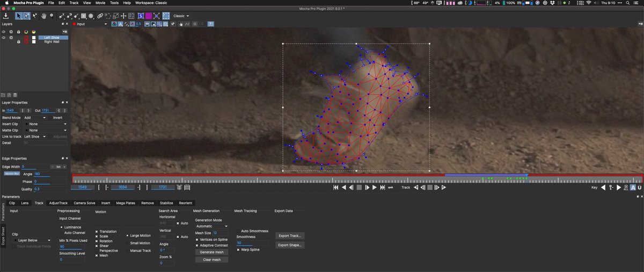Click Track forwards arrow button
This screenshot has height=272, width=644.
pyautogui.click(x=444, y=188)
